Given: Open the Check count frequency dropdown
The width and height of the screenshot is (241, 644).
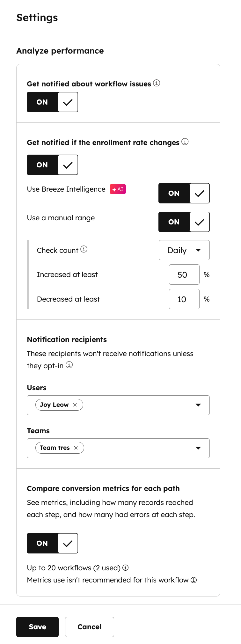Looking at the screenshot, I should tap(184, 250).
